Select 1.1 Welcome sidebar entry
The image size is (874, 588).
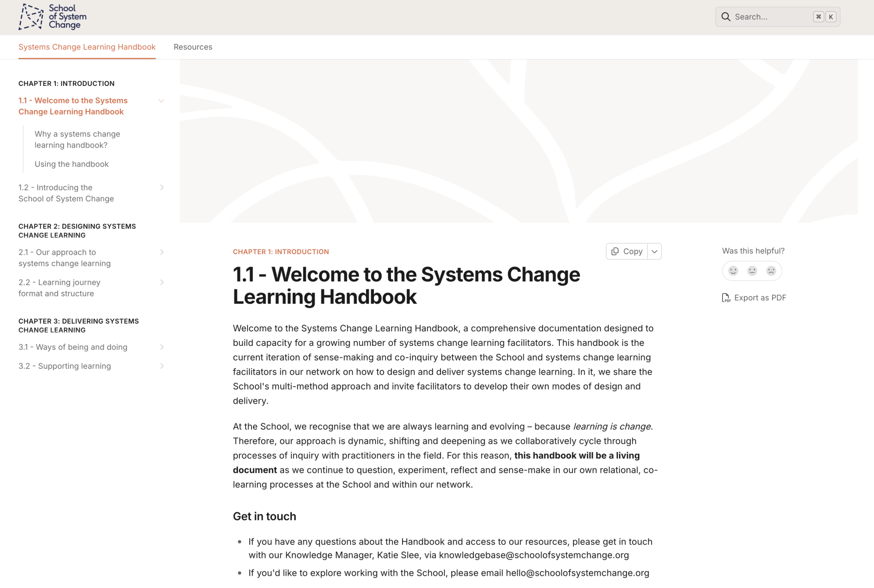click(x=73, y=106)
